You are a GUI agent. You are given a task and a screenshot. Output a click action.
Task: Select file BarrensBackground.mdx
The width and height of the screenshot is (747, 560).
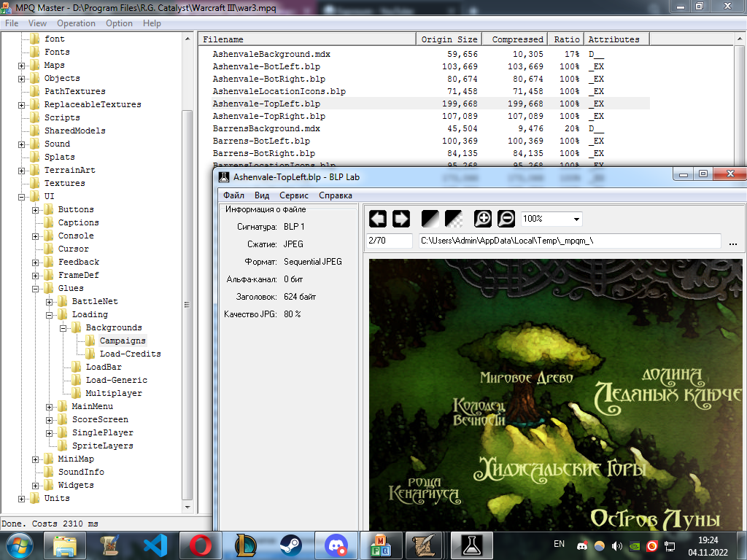(x=266, y=128)
